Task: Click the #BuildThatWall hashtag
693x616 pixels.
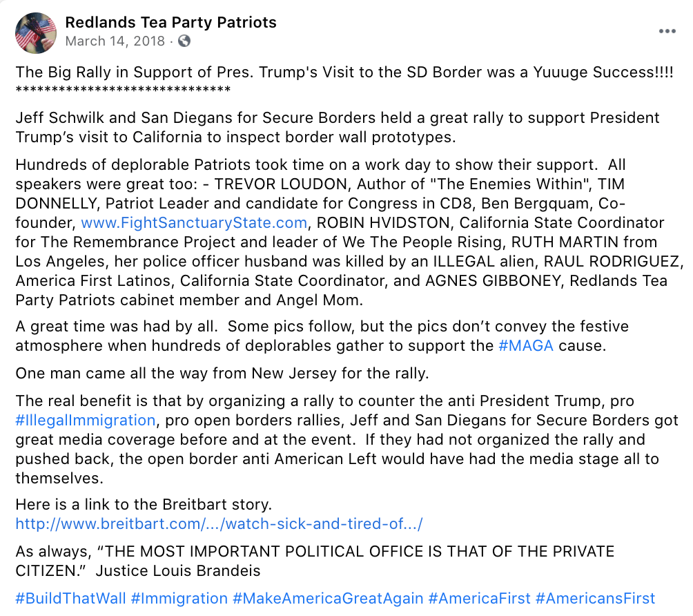Action: tap(70, 598)
